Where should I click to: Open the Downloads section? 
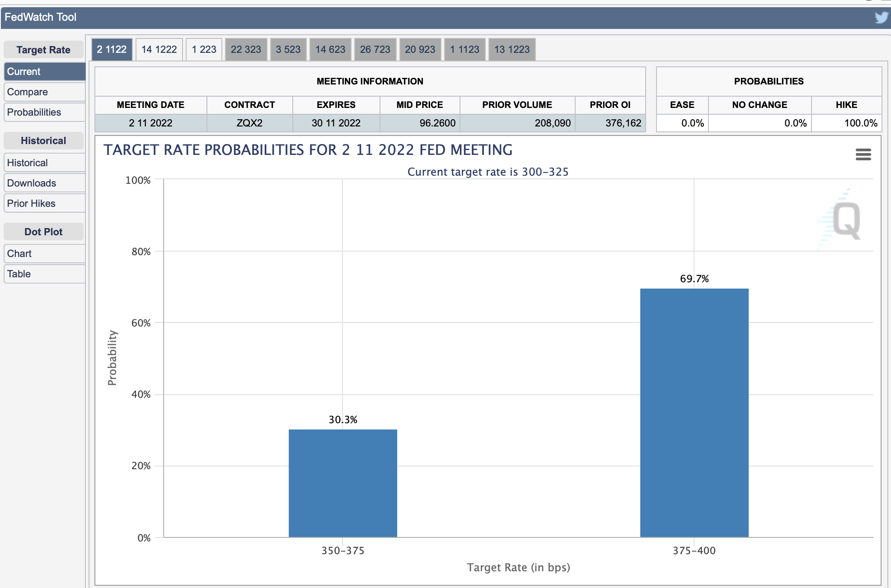[x=44, y=183]
